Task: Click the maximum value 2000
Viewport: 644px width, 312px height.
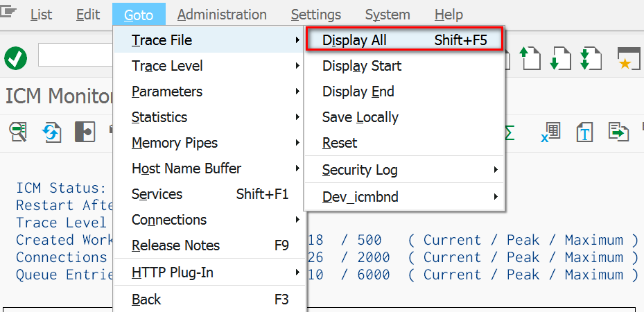Action: 374,257
